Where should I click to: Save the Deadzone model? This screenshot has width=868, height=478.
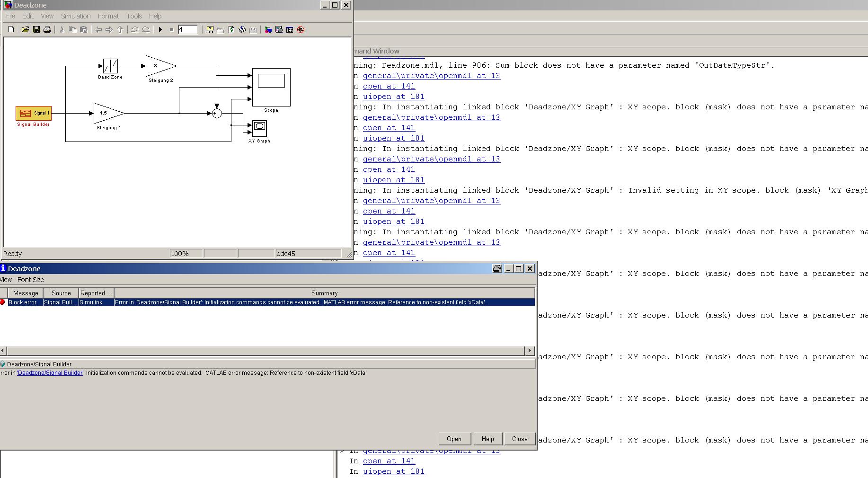click(36, 30)
